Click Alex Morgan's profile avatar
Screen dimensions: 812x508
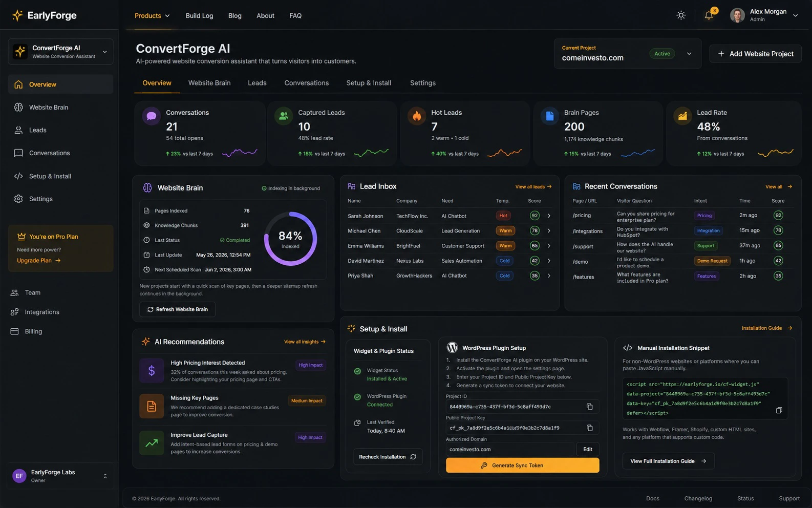point(737,15)
